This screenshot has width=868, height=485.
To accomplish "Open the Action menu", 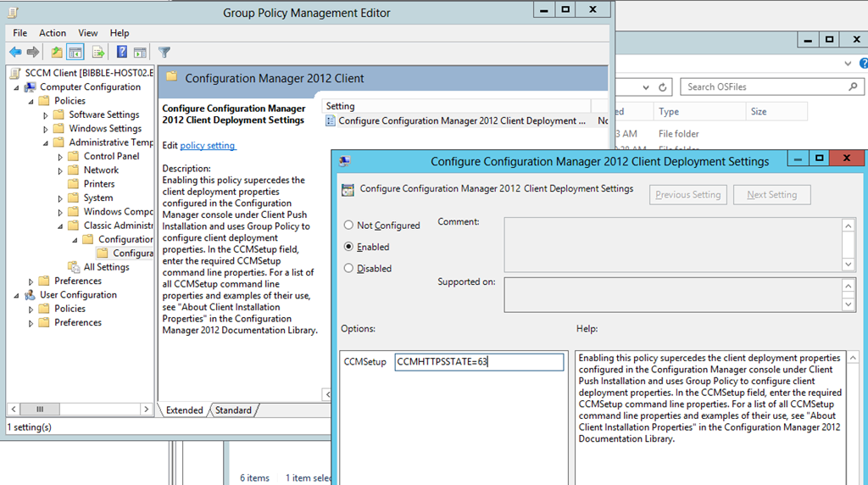I will (x=52, y=33).
